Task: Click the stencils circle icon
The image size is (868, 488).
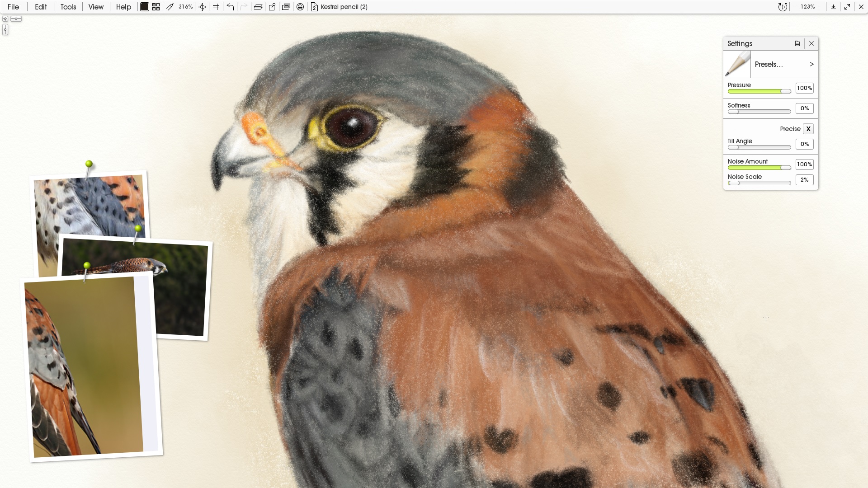Action: 300,7
